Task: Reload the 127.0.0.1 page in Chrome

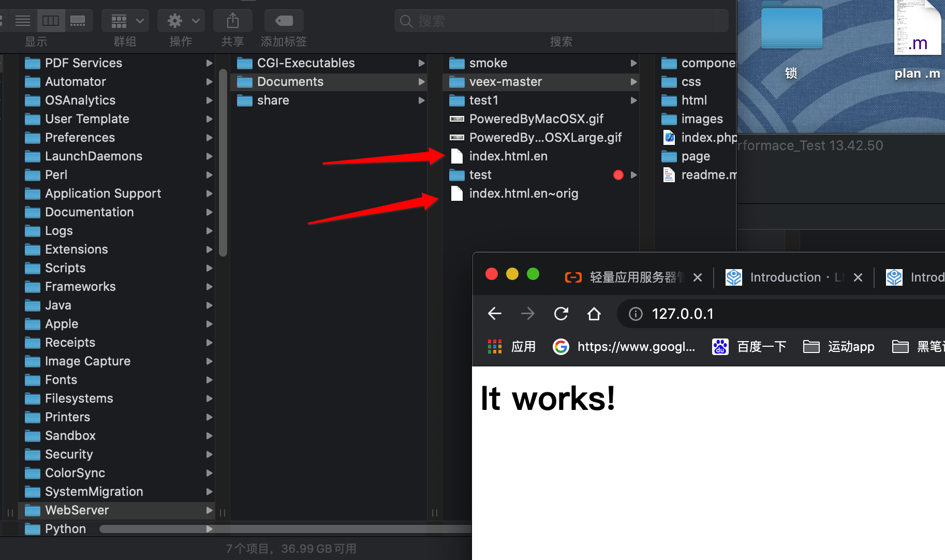Action: 561,314
